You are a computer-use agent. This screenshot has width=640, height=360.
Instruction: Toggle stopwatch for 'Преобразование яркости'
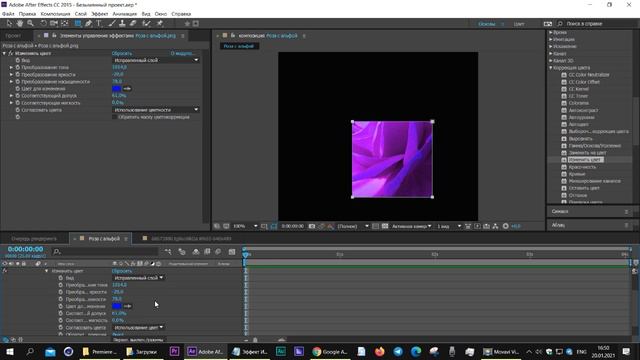[x=18, y=74]
